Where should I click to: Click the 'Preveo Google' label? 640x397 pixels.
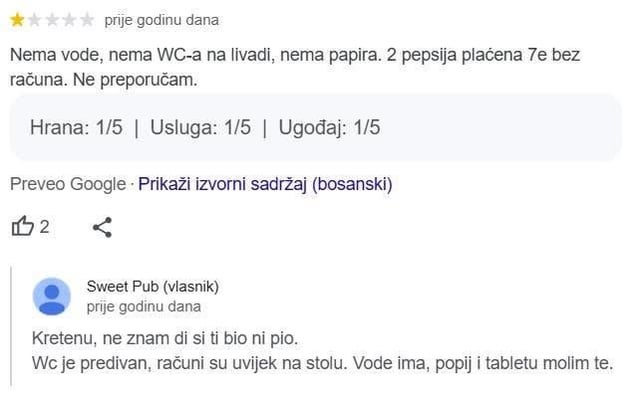[x=68, y=184]
